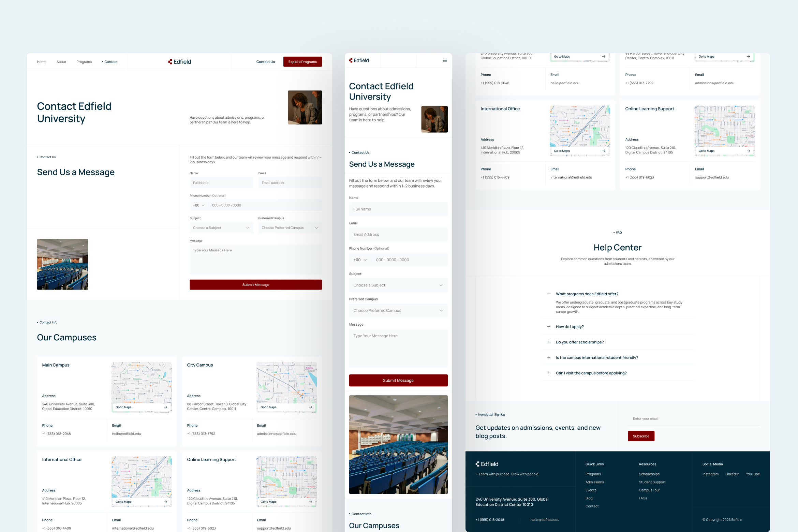
Task: Click Main Campus Go to Maps arrow
Action: coord(165,407)
